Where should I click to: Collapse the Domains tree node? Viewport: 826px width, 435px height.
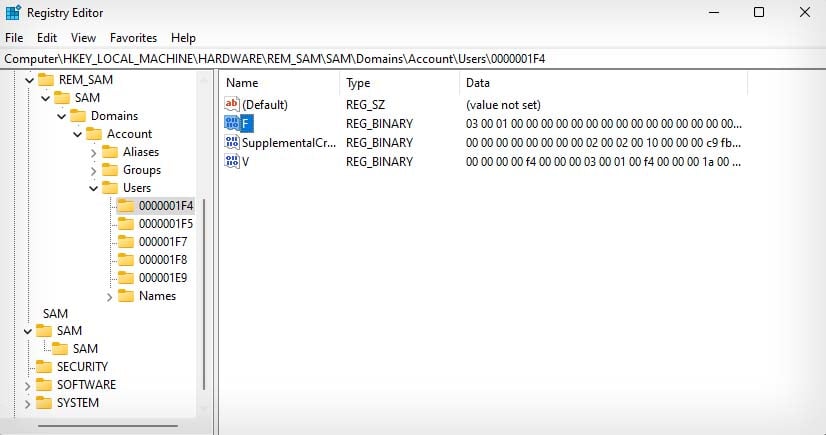pos(62,116)
